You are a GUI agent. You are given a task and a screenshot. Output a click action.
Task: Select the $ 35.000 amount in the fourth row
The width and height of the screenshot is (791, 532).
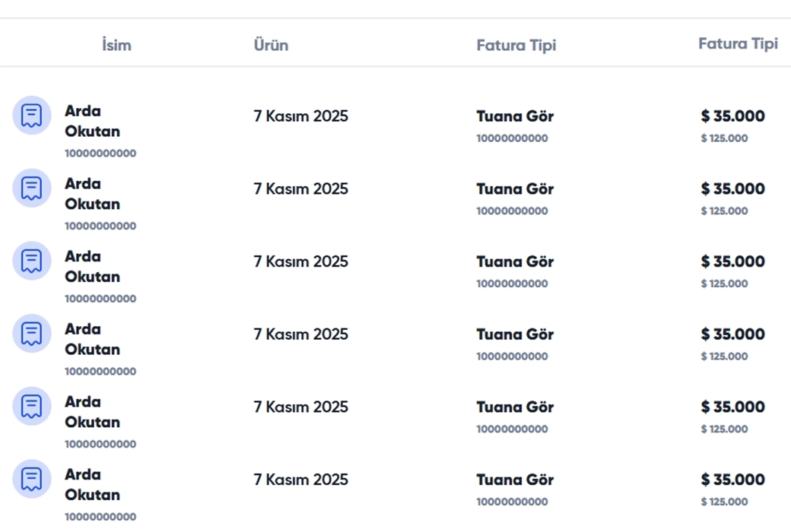click(x=732, y=334)
